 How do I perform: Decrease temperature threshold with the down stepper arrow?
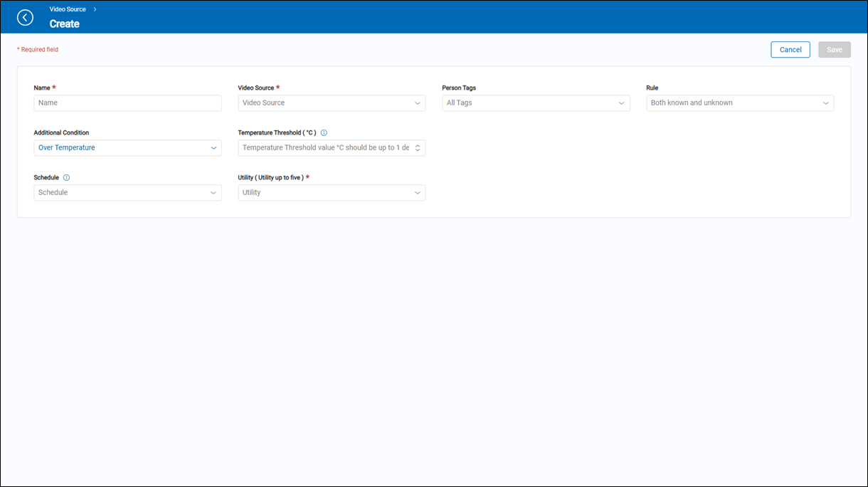tap(418, 151)
